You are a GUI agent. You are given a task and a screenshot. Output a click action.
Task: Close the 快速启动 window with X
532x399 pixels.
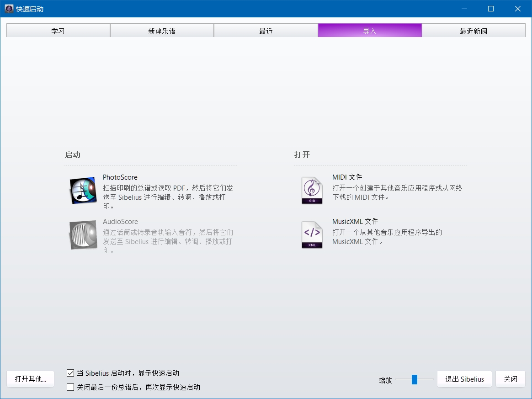[x=518, y=9]
